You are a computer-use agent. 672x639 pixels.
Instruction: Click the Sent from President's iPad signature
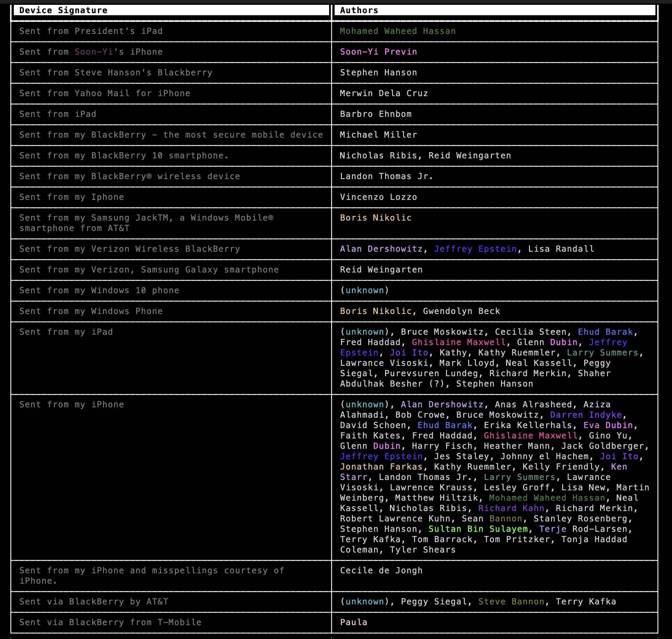pos(91,31)
